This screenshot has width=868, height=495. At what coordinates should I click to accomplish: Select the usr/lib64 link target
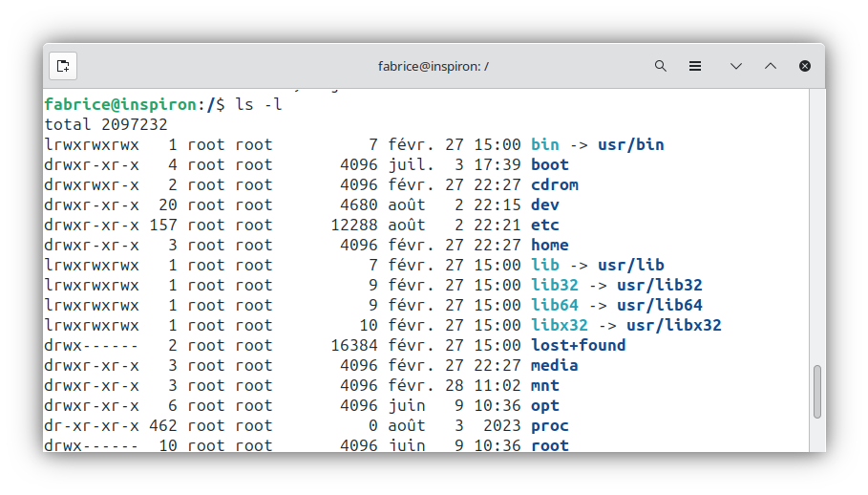click(x=659, y=305)
